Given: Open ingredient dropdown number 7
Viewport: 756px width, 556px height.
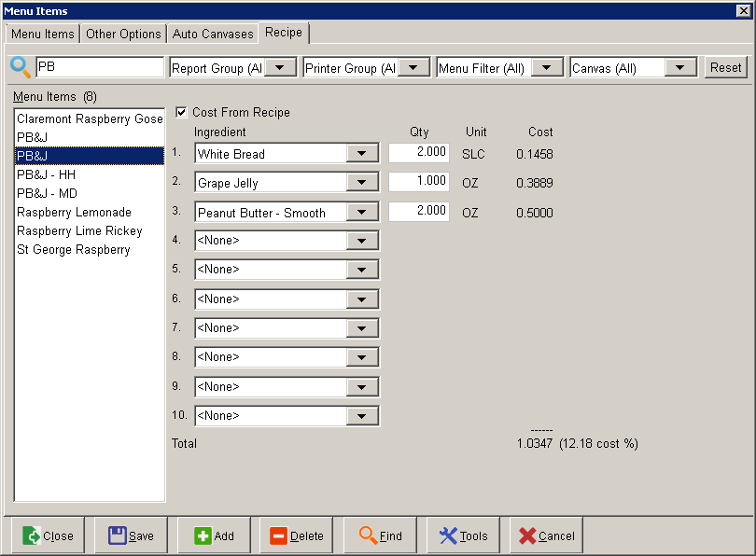Looking at the screenshot, I should pos(361,328).
